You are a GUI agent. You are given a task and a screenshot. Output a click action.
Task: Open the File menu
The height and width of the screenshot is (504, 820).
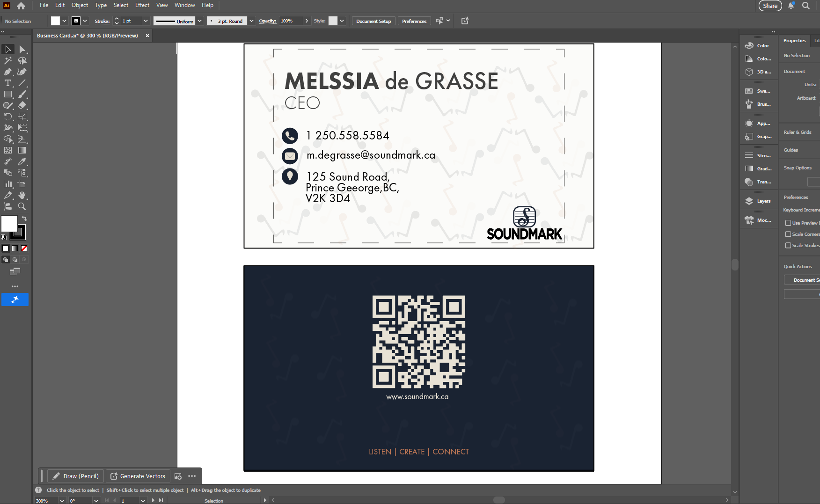point(44,5)
